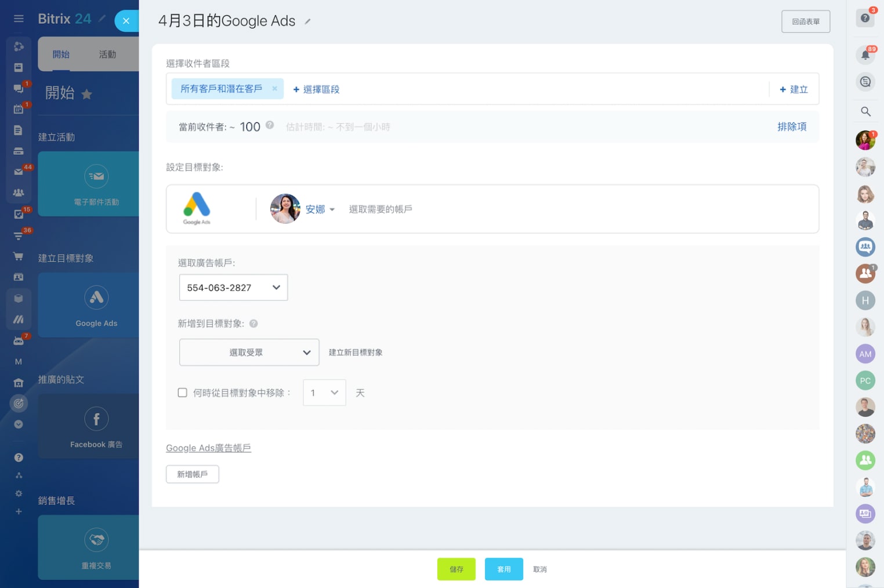The width and height of the screenshot is (884, 588).
Task: Click the green 儲存 button
Action: [457, 569]
